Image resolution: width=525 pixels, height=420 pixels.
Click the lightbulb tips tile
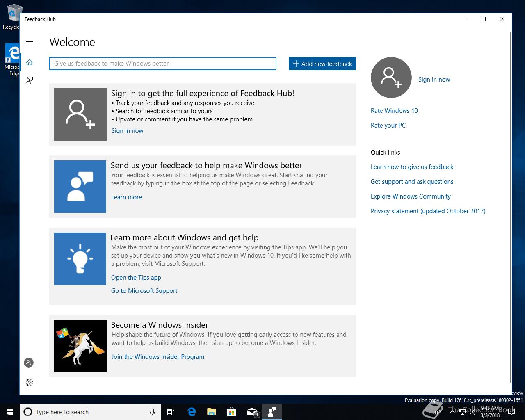click(x=80, y=259)
